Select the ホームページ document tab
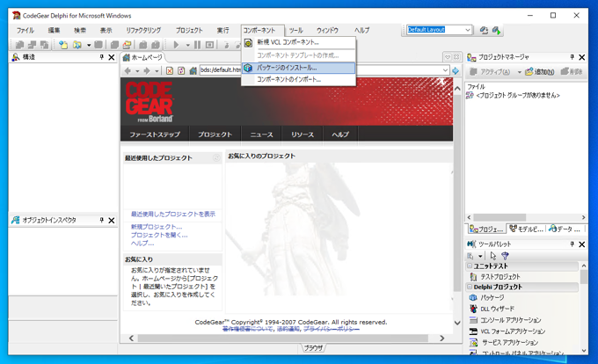This screenshot has width=598, height=364. point(143,57)
